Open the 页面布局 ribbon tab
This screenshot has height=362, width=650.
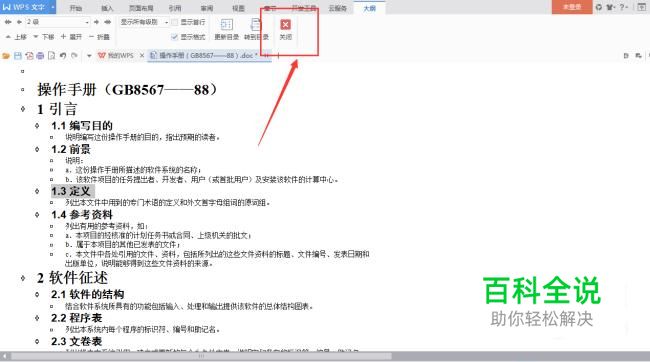[x=141, y=8]
